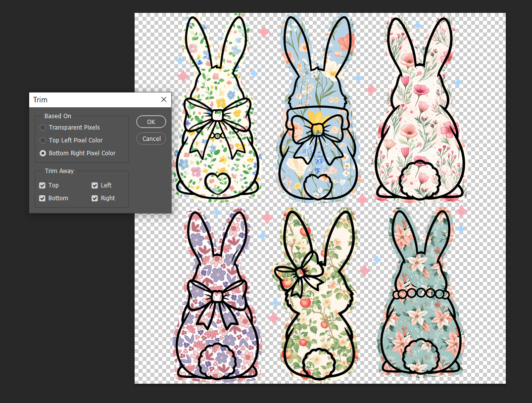
Task: Uncheck the Top trim checkbox
Action: coord(42,185)
